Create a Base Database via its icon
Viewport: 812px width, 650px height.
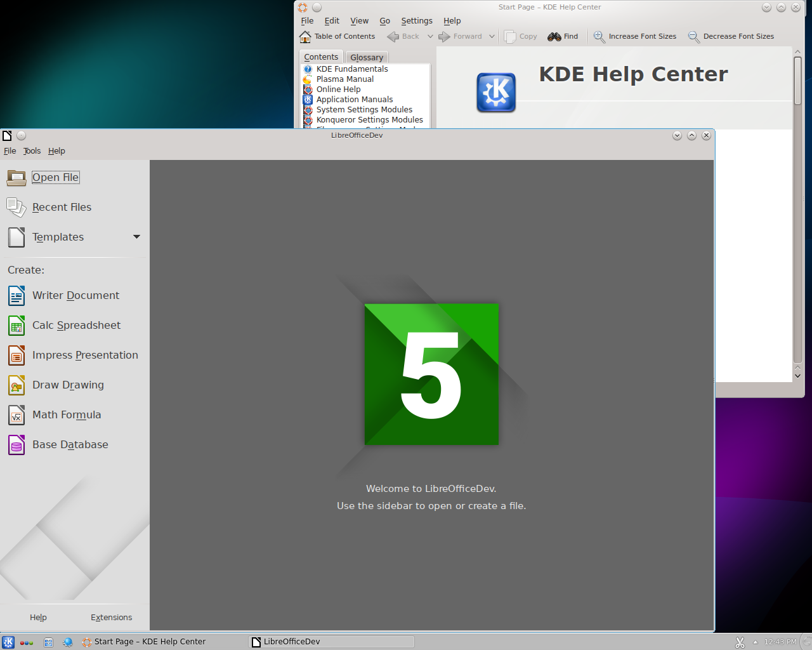pos(16,444)
